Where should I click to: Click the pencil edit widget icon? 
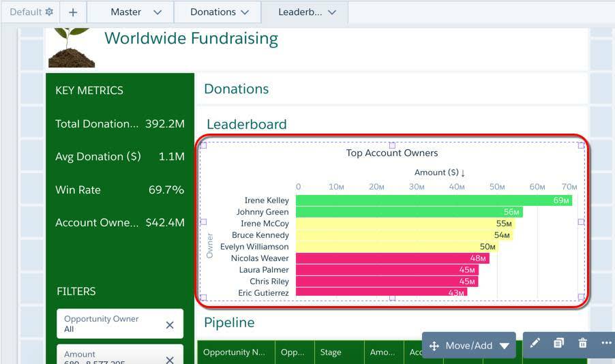pyautogui.click(x=535, y=344)
